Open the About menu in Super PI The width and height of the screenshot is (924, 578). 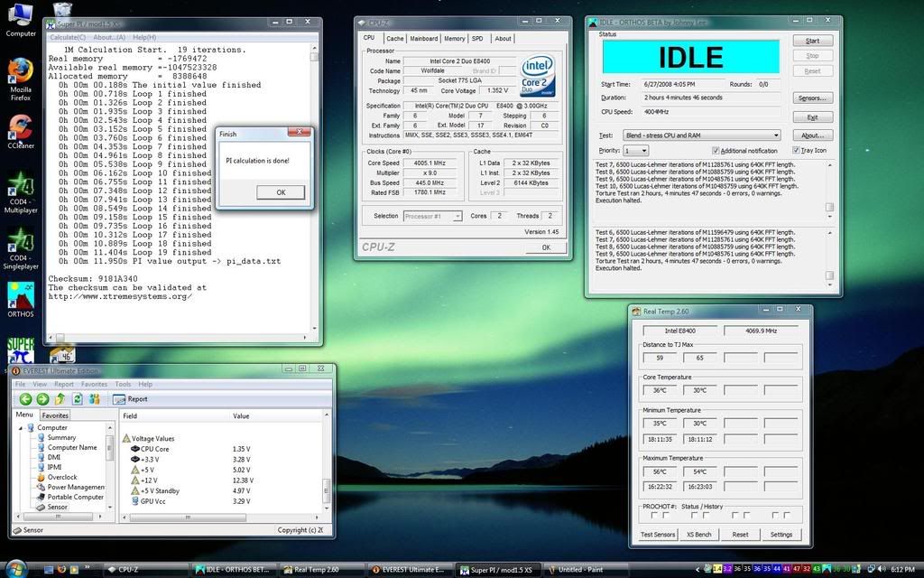point(109,37)
